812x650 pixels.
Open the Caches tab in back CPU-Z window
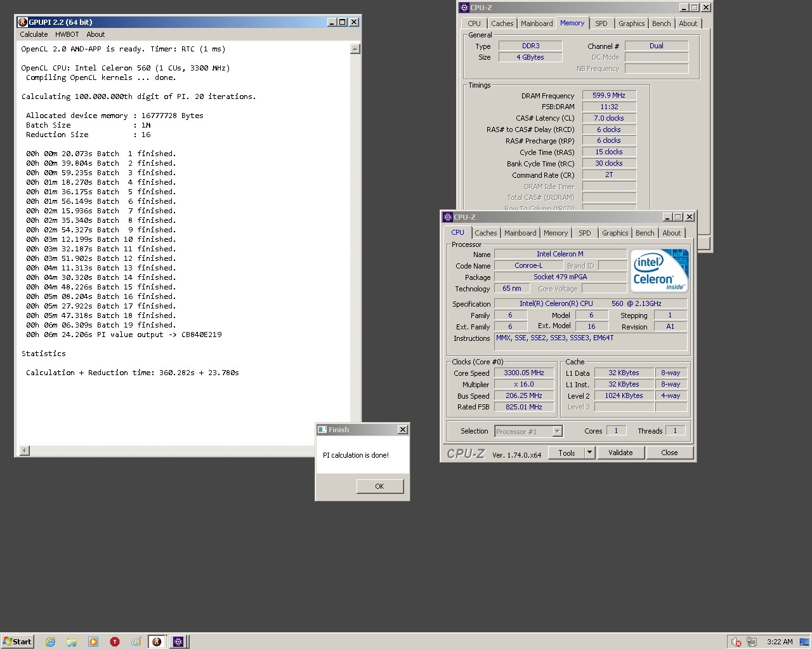502,23
